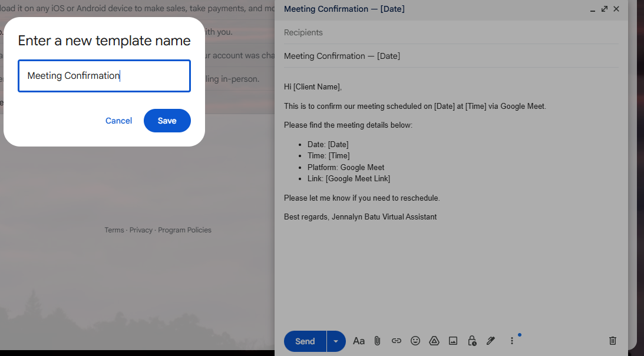The image size is (644, 356).
Task: Expand the send options arrow
Action: (336, 341)
